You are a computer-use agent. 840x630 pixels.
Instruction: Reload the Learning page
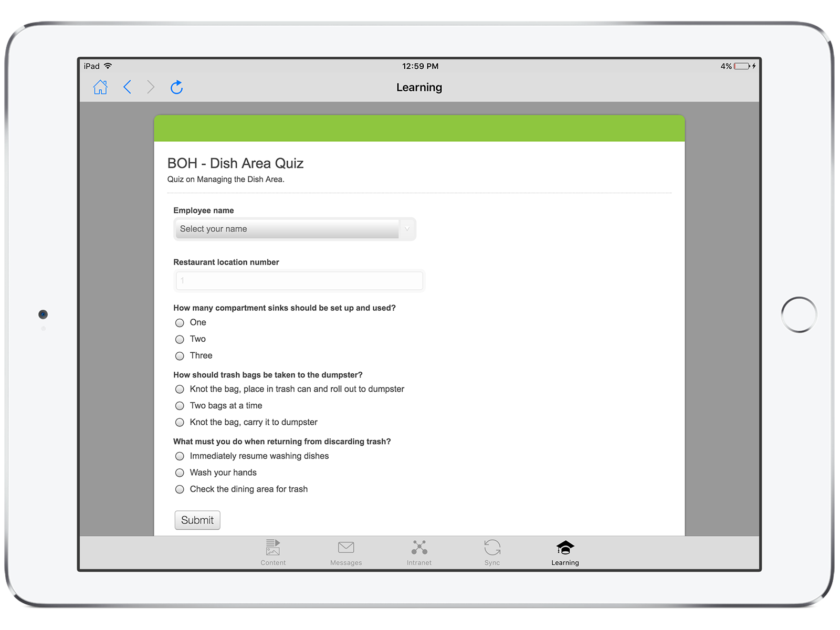176,87
